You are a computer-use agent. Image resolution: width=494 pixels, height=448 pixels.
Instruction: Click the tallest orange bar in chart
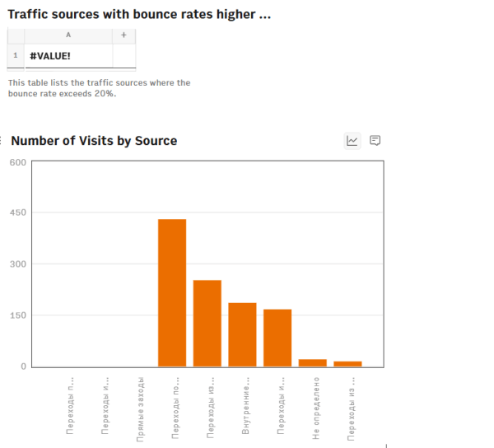(172, 292)
